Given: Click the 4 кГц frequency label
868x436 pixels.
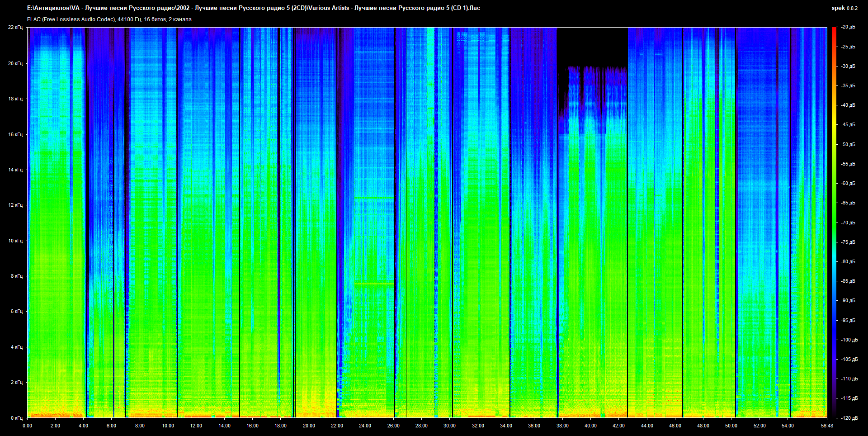Looking at the screenshot, I should [16, 347].
